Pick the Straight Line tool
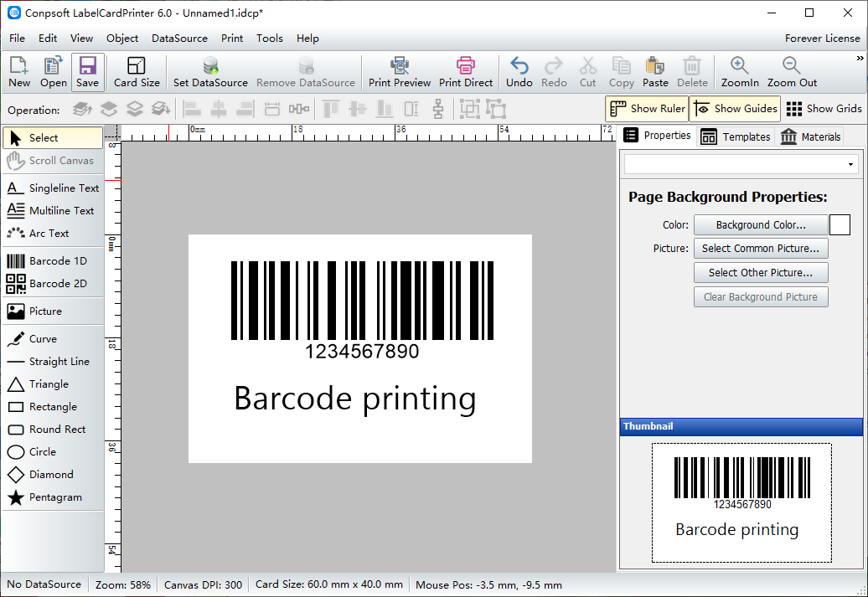Image resolution: width=868 pixels, height=597 pixels. (x=53, y=362)
